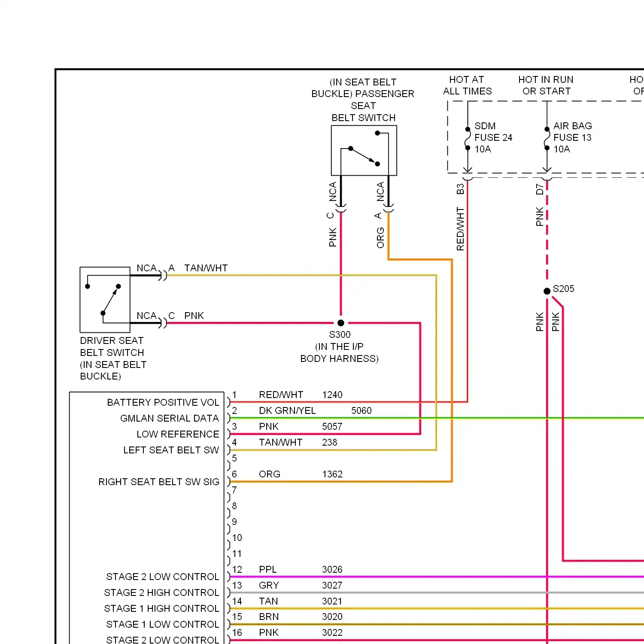Click the STAGE 1 HIGH CONTROL label
The width and height of the screenshot is (644, 644).
161,609
